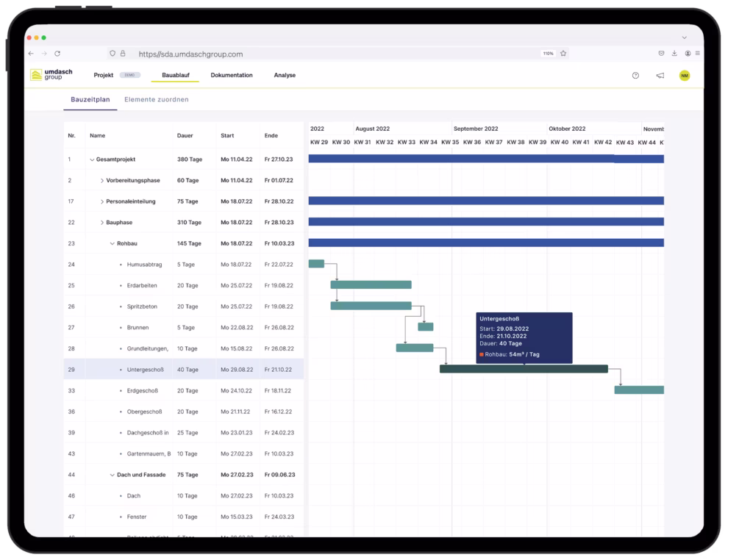Click the Spritzbeton Gantt bar
Viewport: 753px width, 560px height.
(371, 306)
